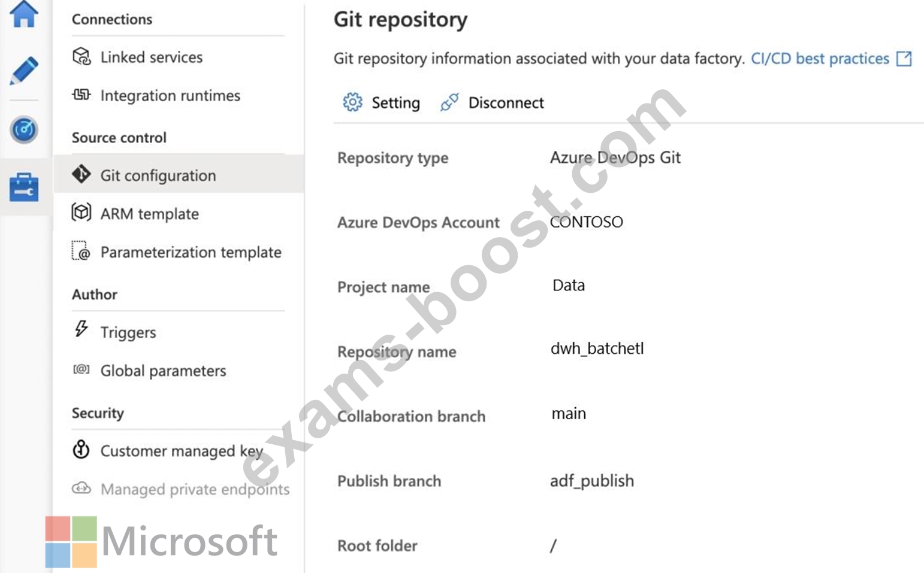Open the Monitor gauge icon
924x573 pixels.
click(x=24, y=129)
